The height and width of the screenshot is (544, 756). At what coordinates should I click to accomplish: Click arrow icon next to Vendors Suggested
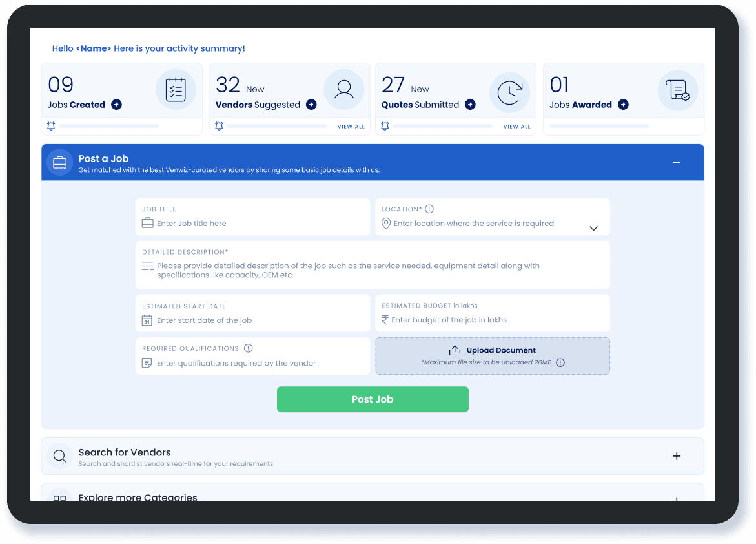click(311, 105)
